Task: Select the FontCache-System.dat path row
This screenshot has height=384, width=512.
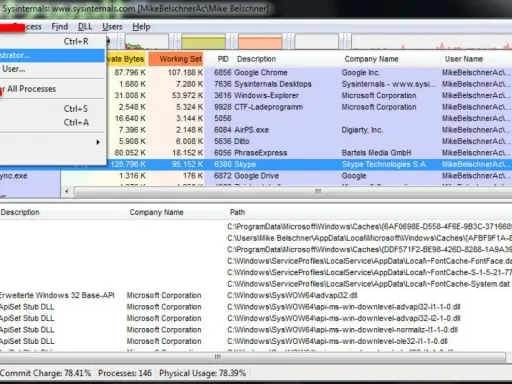Action: click(256, 284)
